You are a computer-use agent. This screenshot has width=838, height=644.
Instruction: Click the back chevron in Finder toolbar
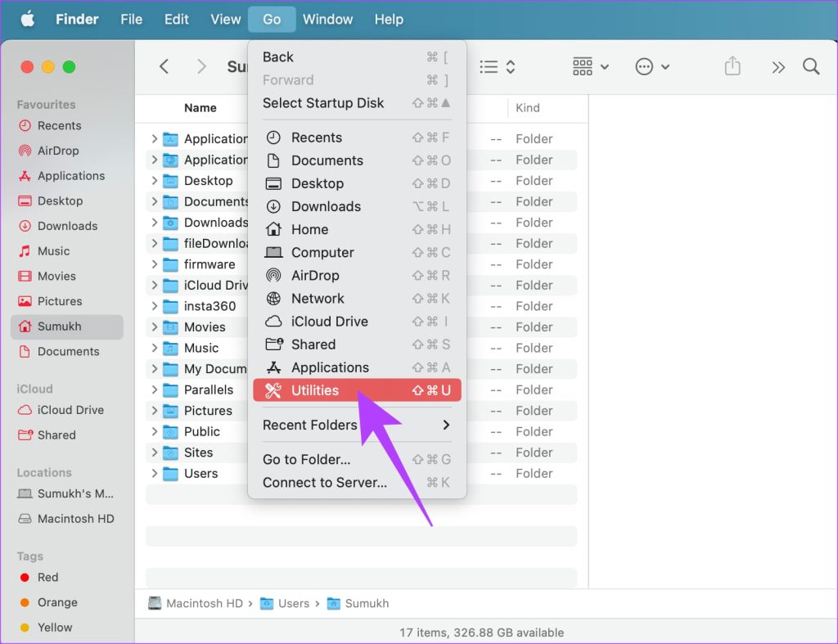164,67
